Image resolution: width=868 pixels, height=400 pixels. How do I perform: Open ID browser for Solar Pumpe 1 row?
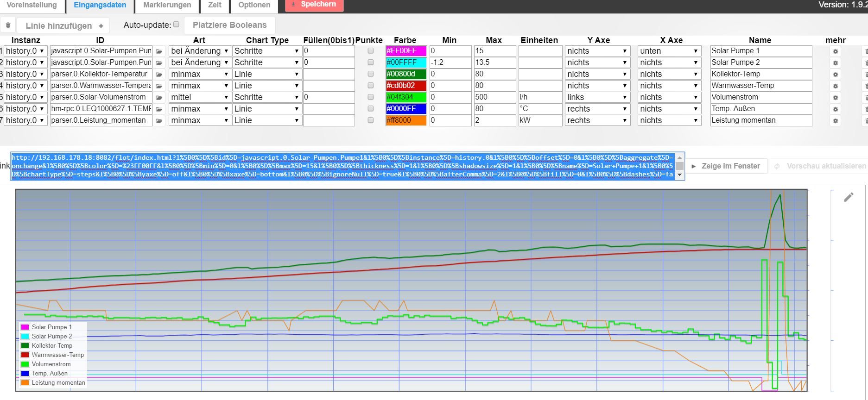pos(159,51)
